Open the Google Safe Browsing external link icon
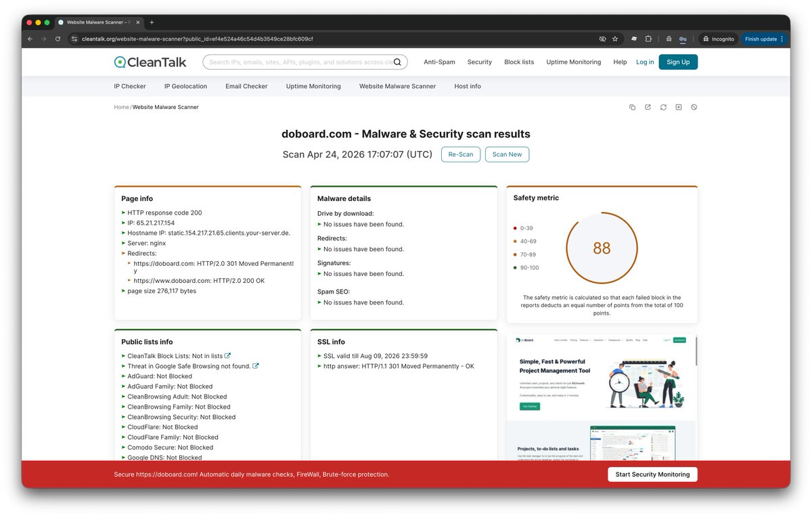Image resolution: width=812 pixels, height=517 pixels. tap(256, 366)
